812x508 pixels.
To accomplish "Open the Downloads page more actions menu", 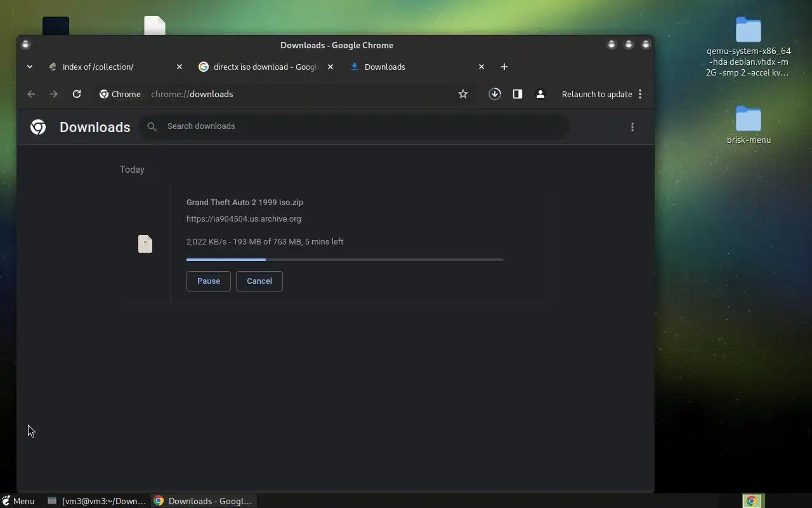I will pos(632,127).
